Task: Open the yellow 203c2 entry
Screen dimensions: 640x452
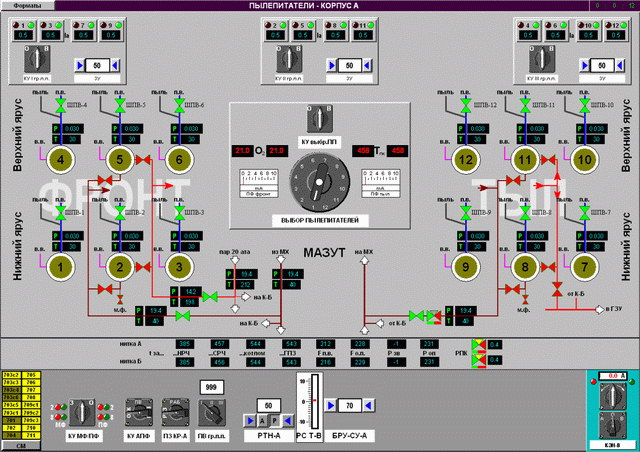Action: point(11,375)
